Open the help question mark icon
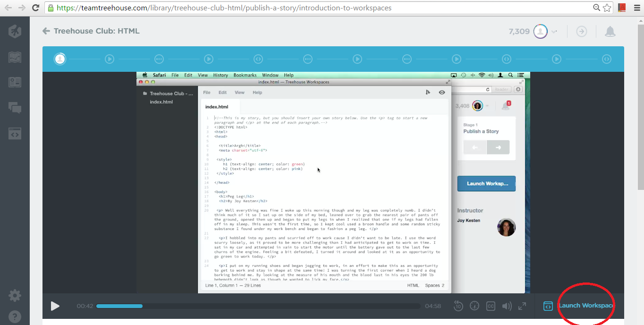Viewport: 644px width, 325px height. pyautogui.click(x=15, y=316)
